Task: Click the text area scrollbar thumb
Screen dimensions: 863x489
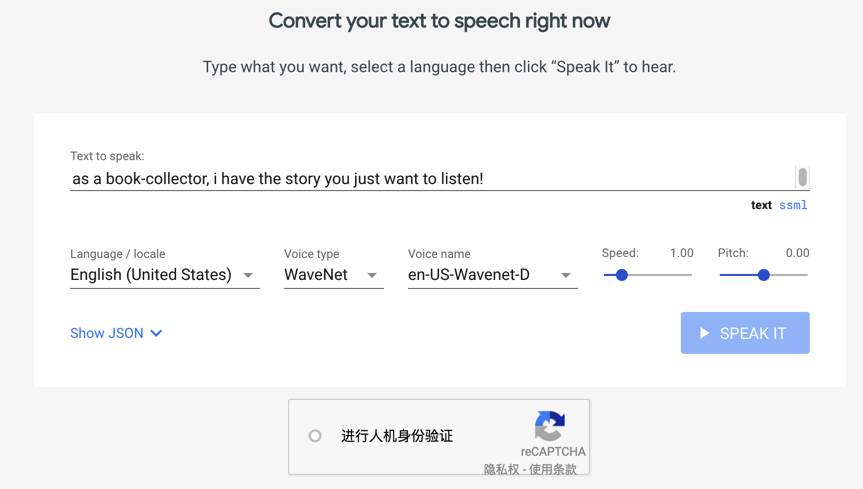Action: (802, 177)
